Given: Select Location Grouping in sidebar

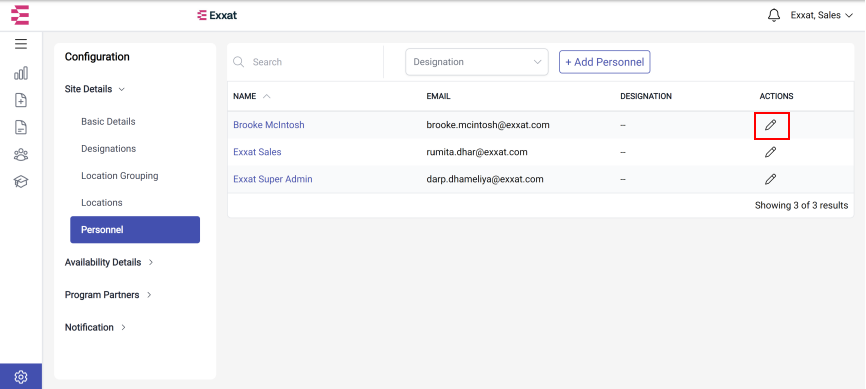Looking at the screenshot, I should [119, 176].
